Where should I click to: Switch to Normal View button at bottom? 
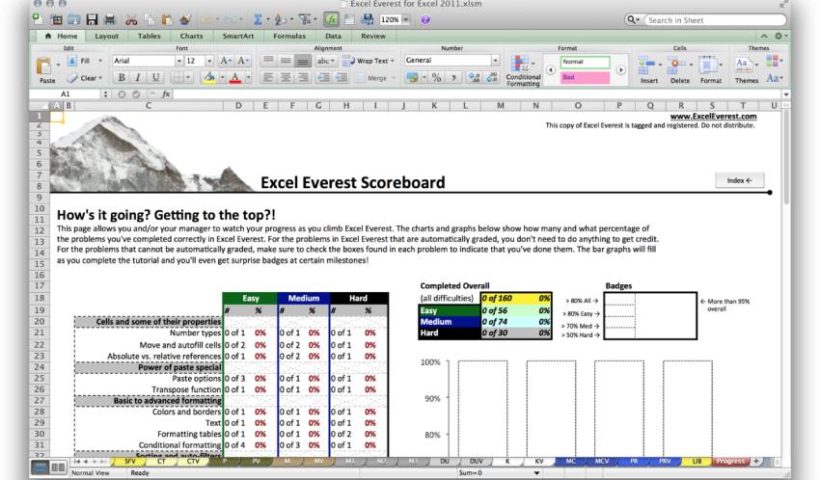pos(40,466)
